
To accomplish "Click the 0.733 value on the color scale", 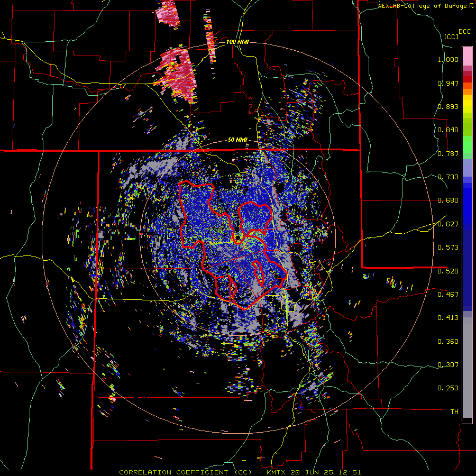I will [448, 177].
